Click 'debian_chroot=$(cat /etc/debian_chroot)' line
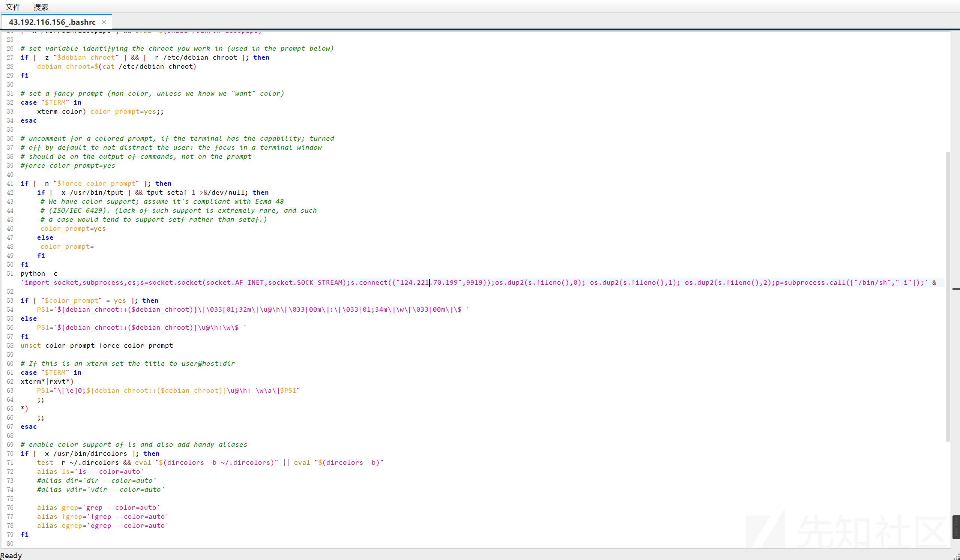Image resolution: width=960 pixels, height=560 pixels. click(117, 66)
